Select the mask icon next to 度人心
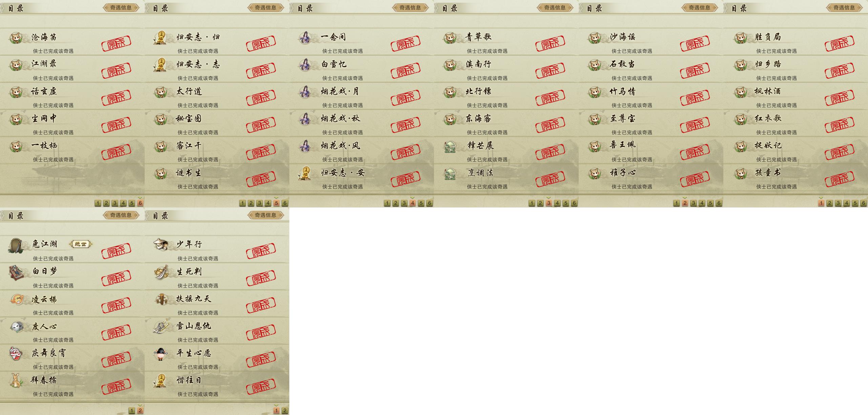 (16, 327)
